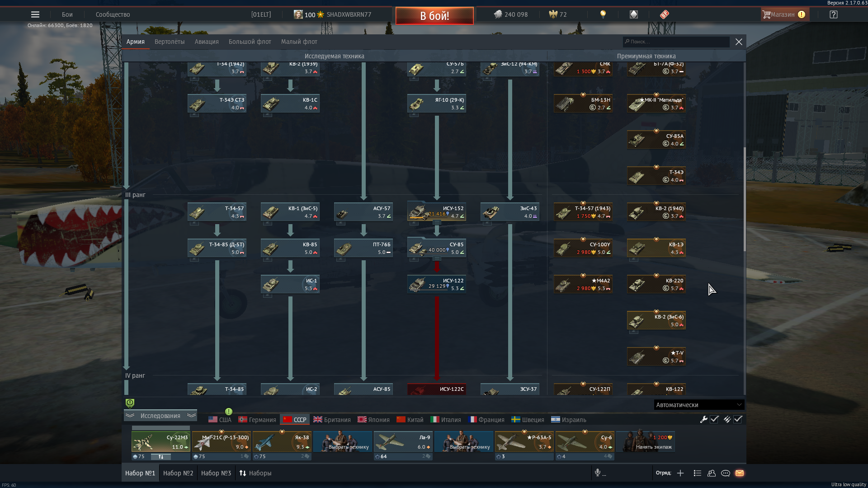Image resolution: width=868 pixels, height=488 pixels.
Task: Select the ПТ-76Б tank card
Action: click(x=363, y=248)
